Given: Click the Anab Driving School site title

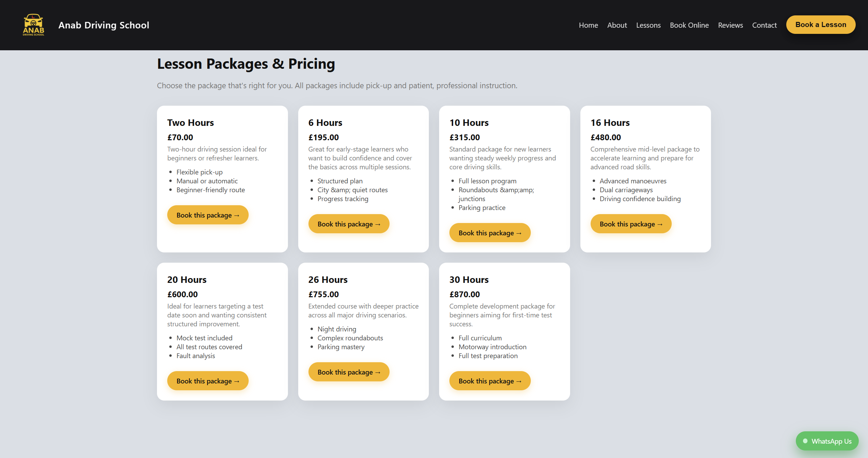Looking at the screenshot, I should click(x=104, y=25).
